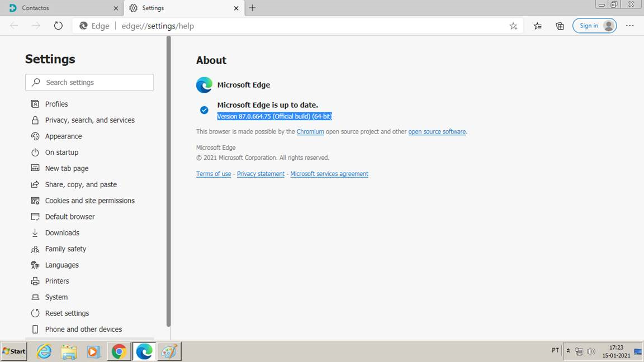Open the Collections icon
The height and width of the screenshot is (362, 644).
560,26
